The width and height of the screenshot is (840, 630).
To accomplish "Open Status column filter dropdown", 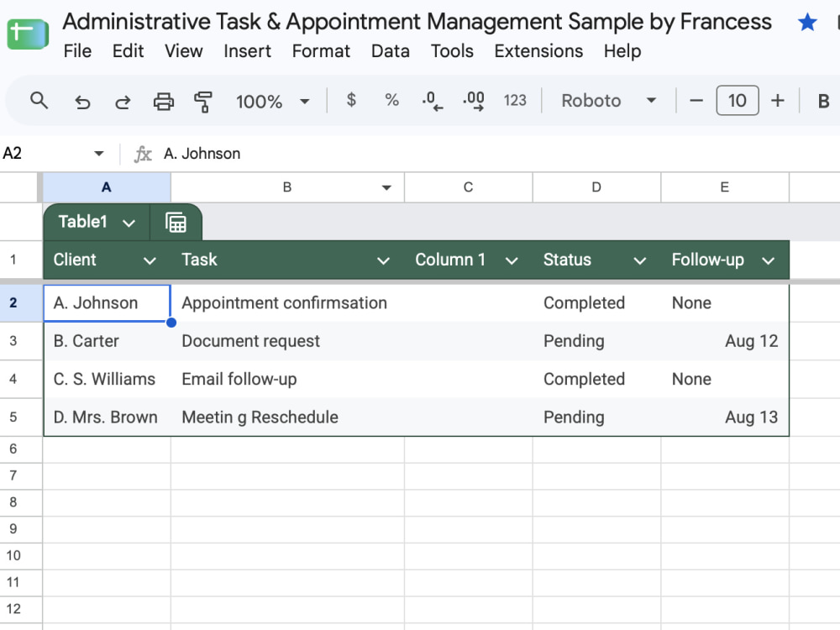I will tap(639, 261).
